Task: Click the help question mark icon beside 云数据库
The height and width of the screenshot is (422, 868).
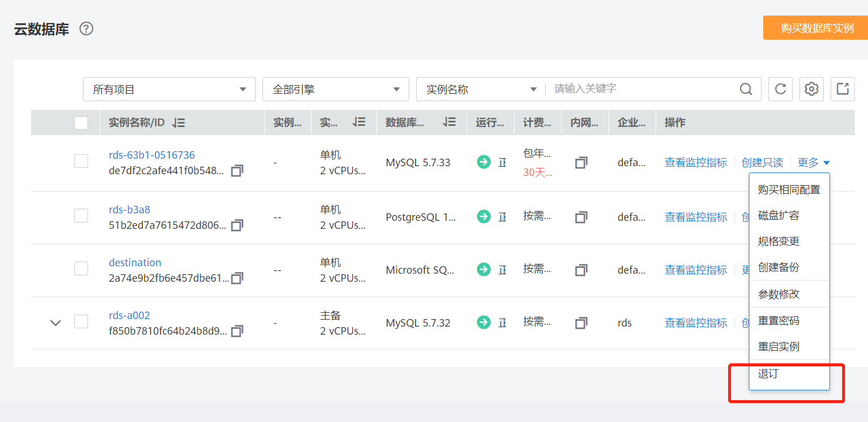Action: [86, 29]
